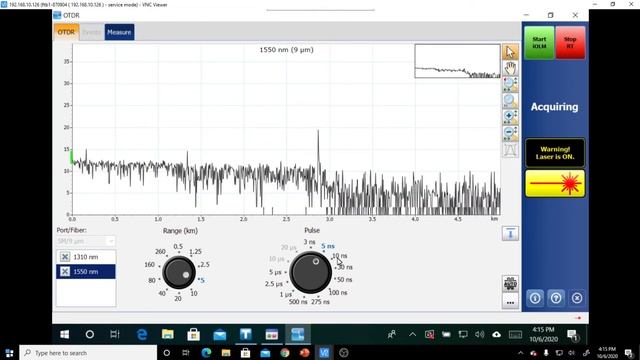Open remote Start menu in VNC session
Image resolution: width=640 pixels, height=360 pixels.
point(64,334)
